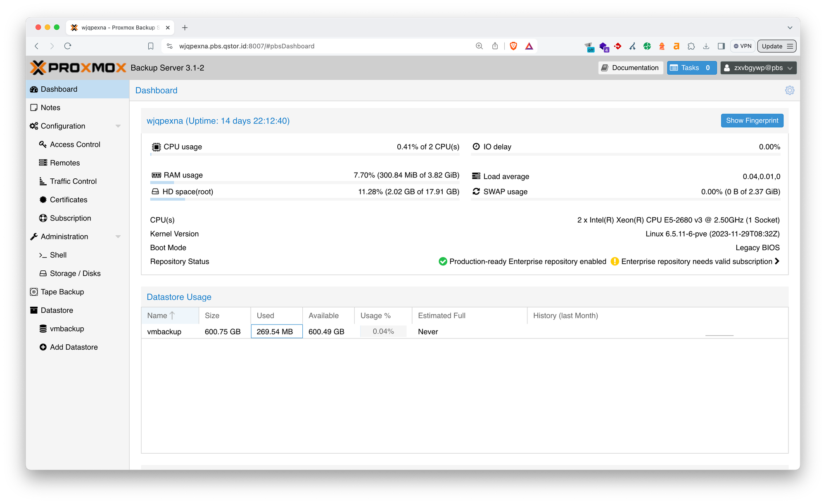Viewport: 826px width, 504px height.
Task: Open browser tab search chevron
Action: pos(790,28)
